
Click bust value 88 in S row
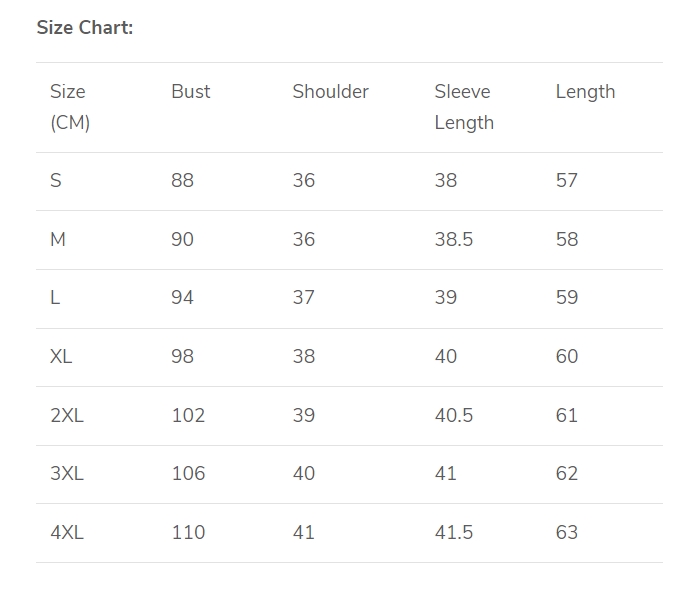(182, 181)
